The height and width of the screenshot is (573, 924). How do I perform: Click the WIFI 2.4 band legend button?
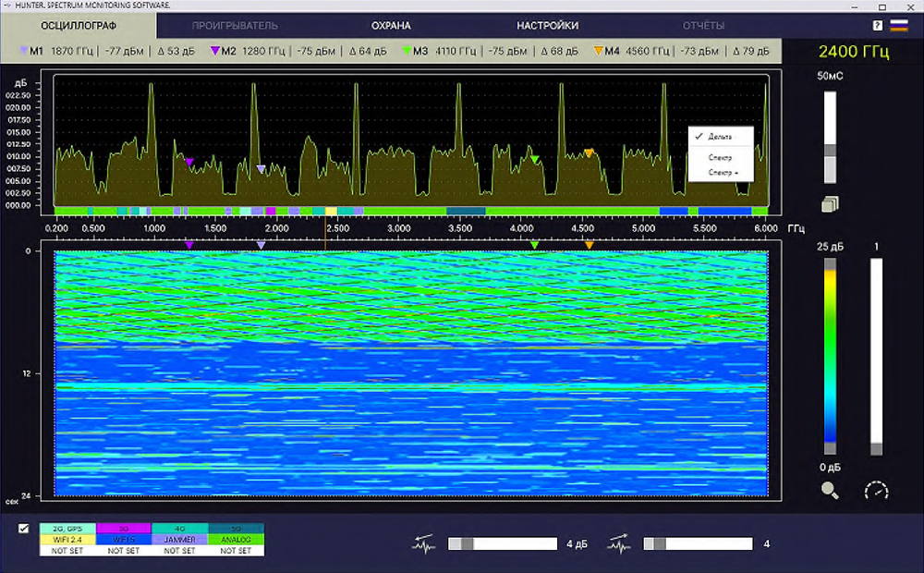pyautogui.click(x=67, y=540)
